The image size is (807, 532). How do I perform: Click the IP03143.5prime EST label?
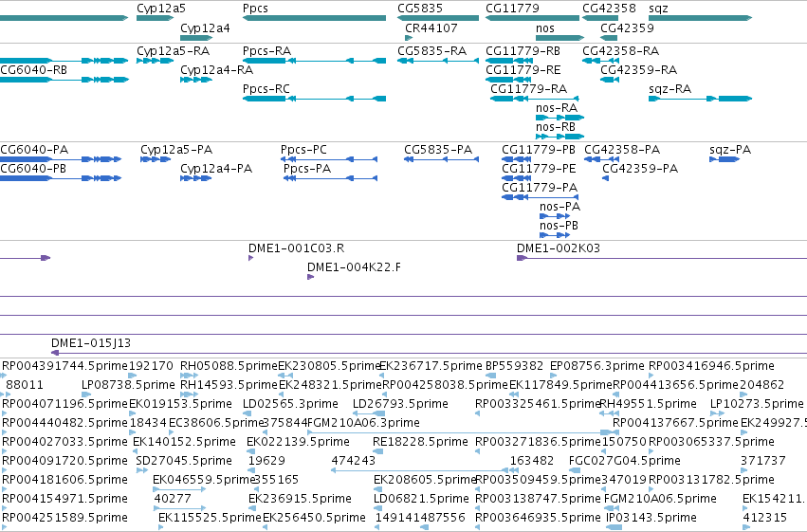651,518
